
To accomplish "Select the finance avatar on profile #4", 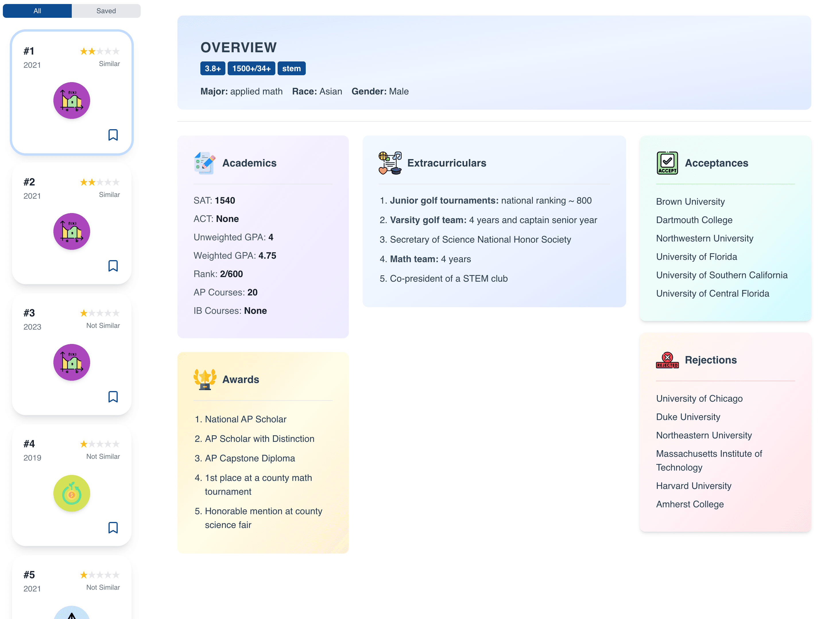I will pos(71,493).
